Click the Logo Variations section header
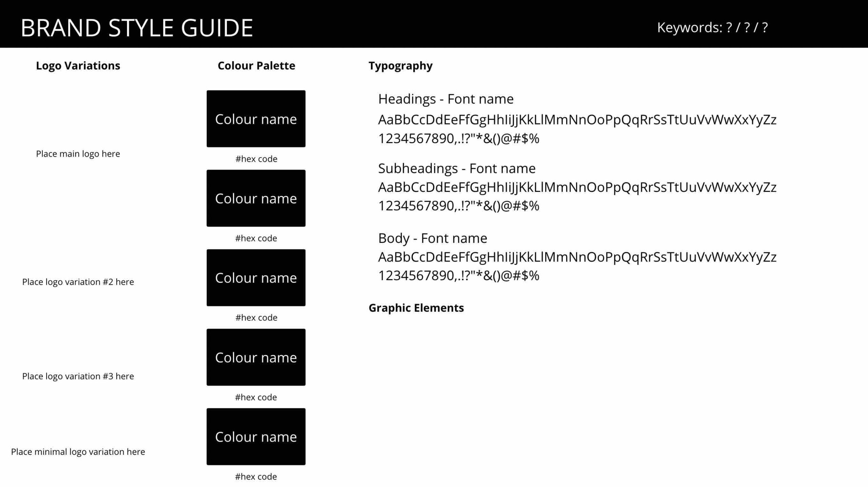The height and width of the screenshot is (487, 868). pyautogui.click(x=78, y=65)
